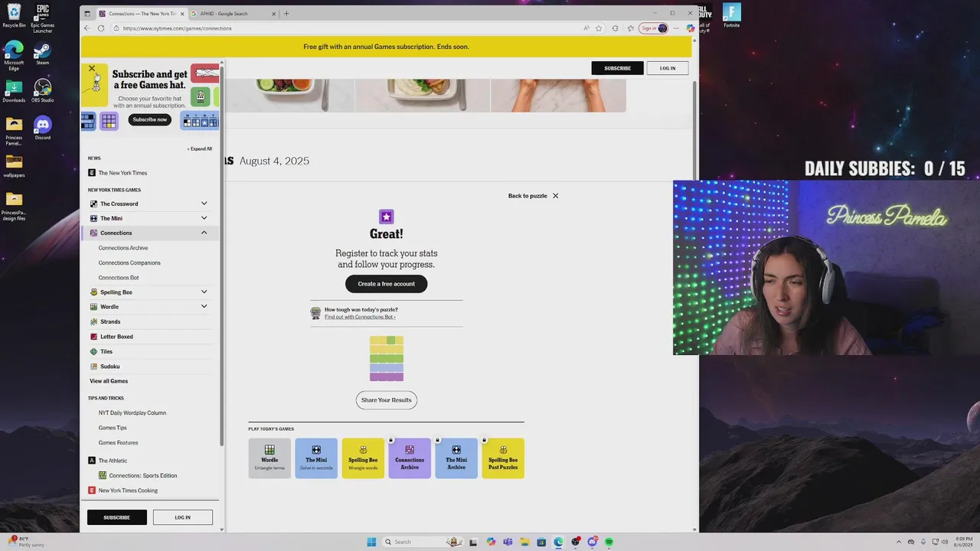Open Connections: Sports Edition
This screenshot has height=551, width=980.
pyautogui.click(x=142, y=475)
